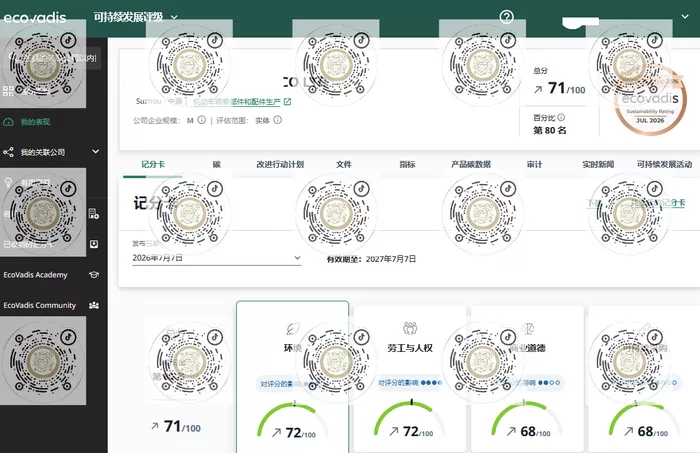
Task: Open 我的表现 in the sidebar
Action: (x=35, y=122)
